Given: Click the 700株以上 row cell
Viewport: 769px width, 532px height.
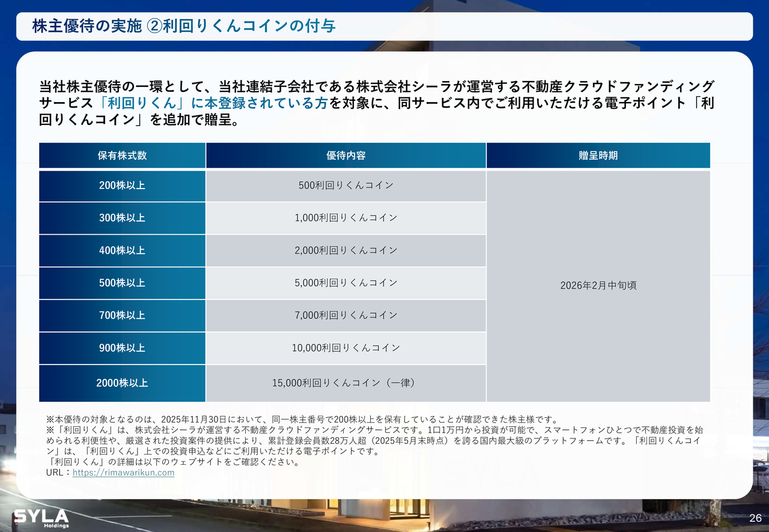Looking at the screenshot, I should [x=122, y=315].
